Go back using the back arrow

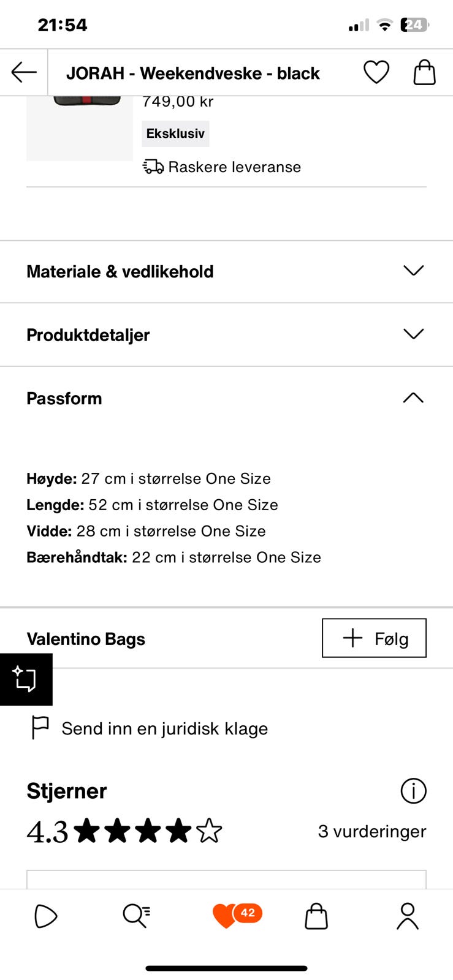[23, 72]
